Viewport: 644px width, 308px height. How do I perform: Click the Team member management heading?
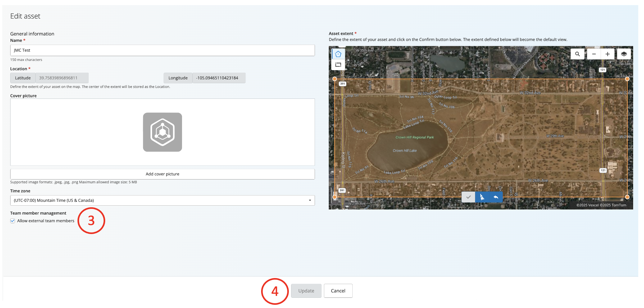(x=38, y=213)
